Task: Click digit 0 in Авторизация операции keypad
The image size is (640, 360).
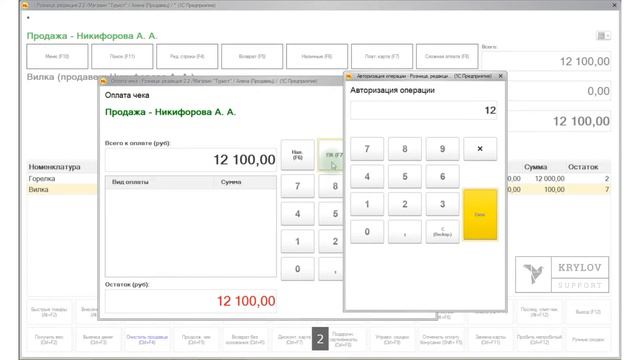Action: tap(367, 232)
